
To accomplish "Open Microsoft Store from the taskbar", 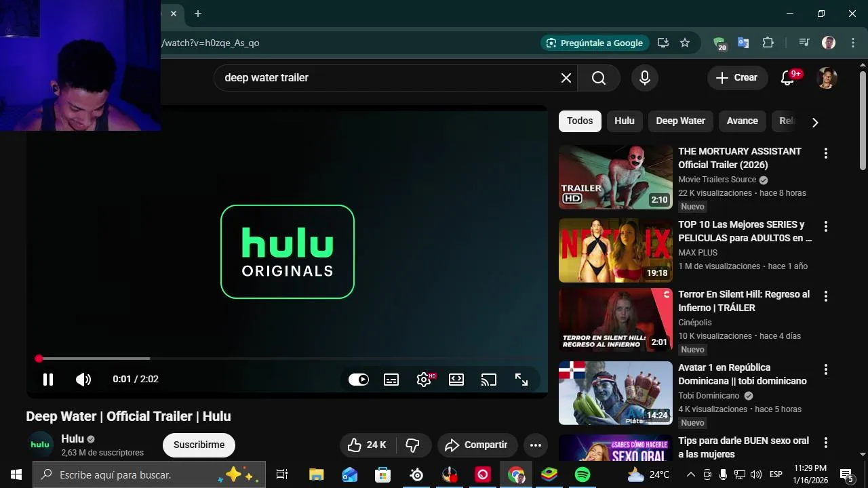I will point(383,474).
